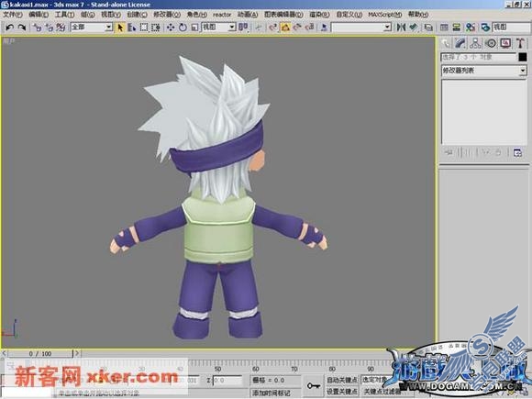The width and height of the screenshot is (532, 399).
Task: Switch to the Utilities command panel tab
Action: (520, 43)
